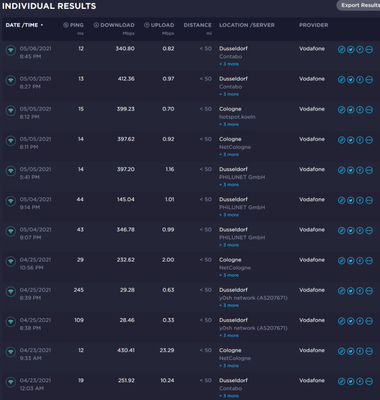Copy share link for the 340.80 Mbps result
This screenshot has height=400, width=380.
point(341,50)
